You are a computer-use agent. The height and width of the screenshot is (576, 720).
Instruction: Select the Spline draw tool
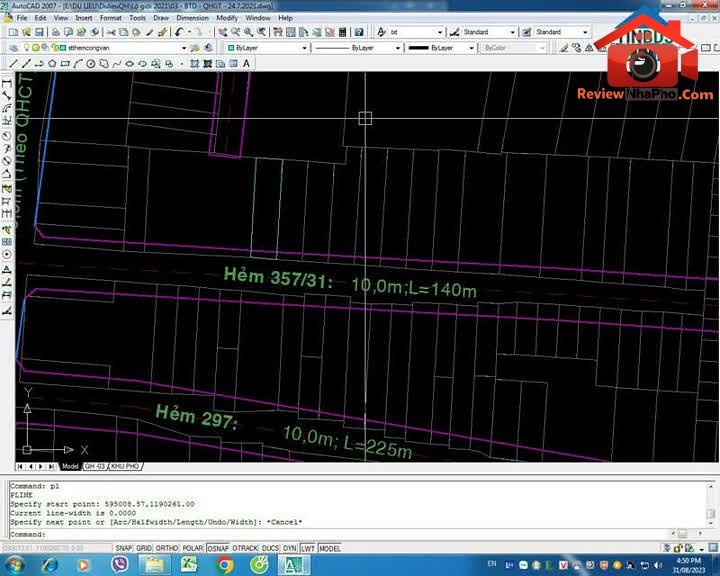pyautogui.click(x=117, y=64)
